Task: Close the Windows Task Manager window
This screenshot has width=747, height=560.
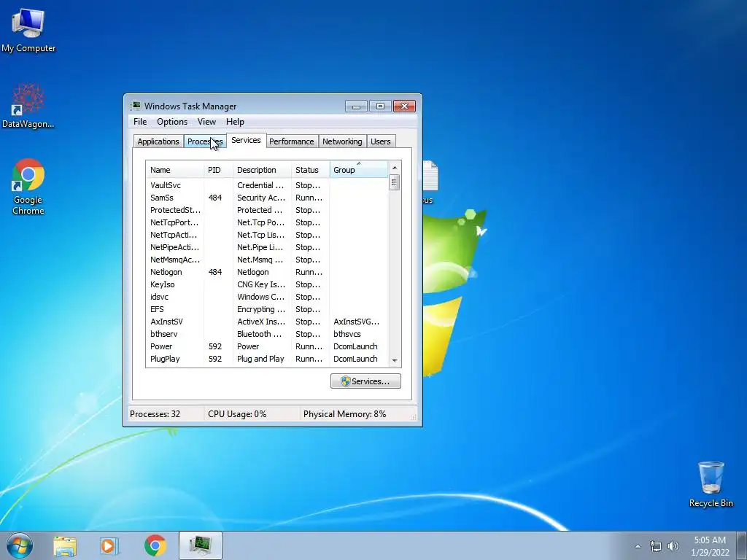Action: click(x=404, y=106)
